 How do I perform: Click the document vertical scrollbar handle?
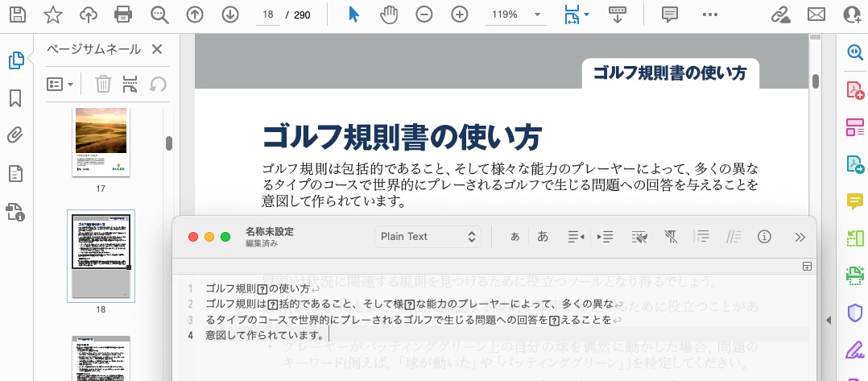(815, 81)
